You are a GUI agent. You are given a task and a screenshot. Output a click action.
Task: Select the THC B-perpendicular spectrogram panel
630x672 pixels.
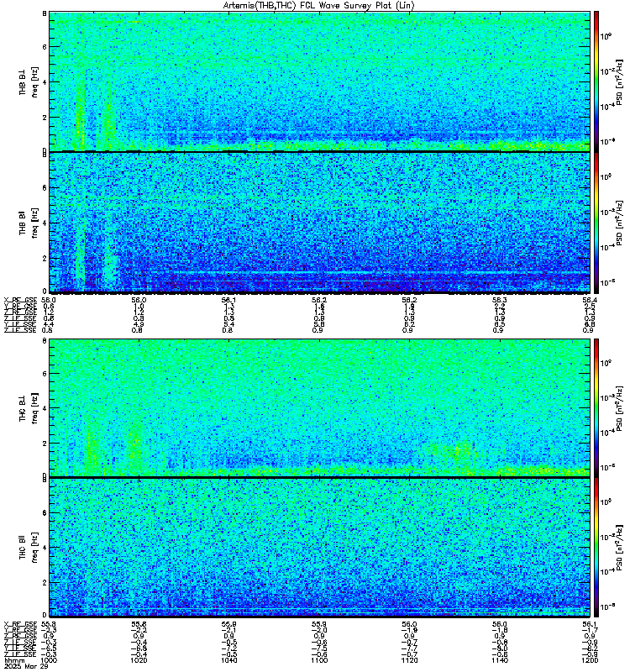(x=319, y=407)
